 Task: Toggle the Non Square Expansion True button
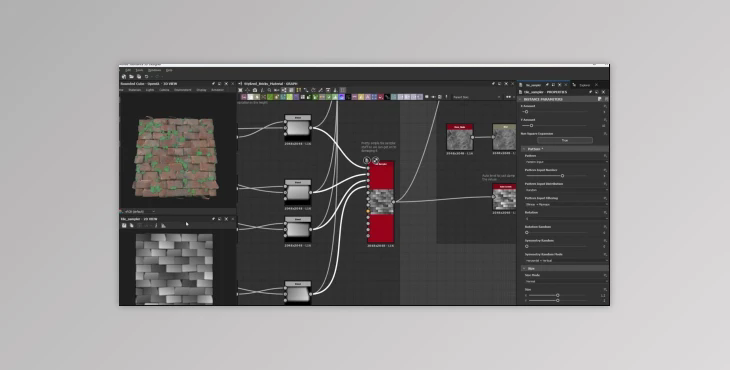point(565,140)
